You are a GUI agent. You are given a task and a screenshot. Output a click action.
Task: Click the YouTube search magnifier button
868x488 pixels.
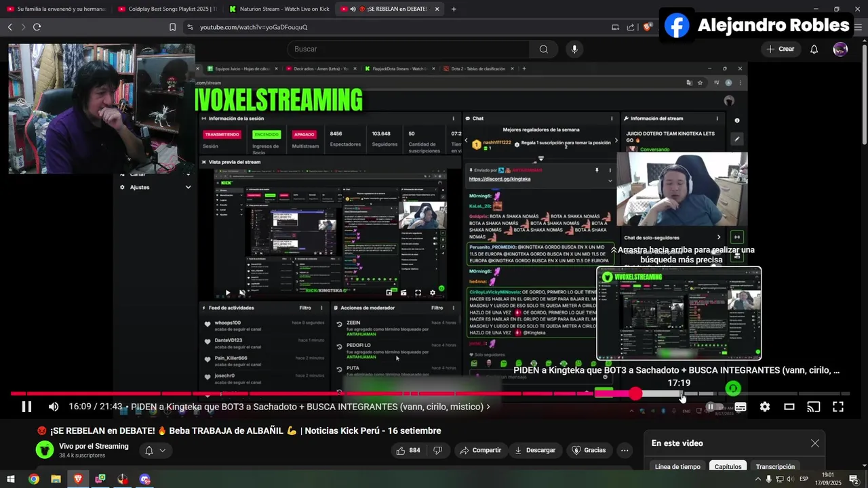pyautogui.click(x=544, y=49)
